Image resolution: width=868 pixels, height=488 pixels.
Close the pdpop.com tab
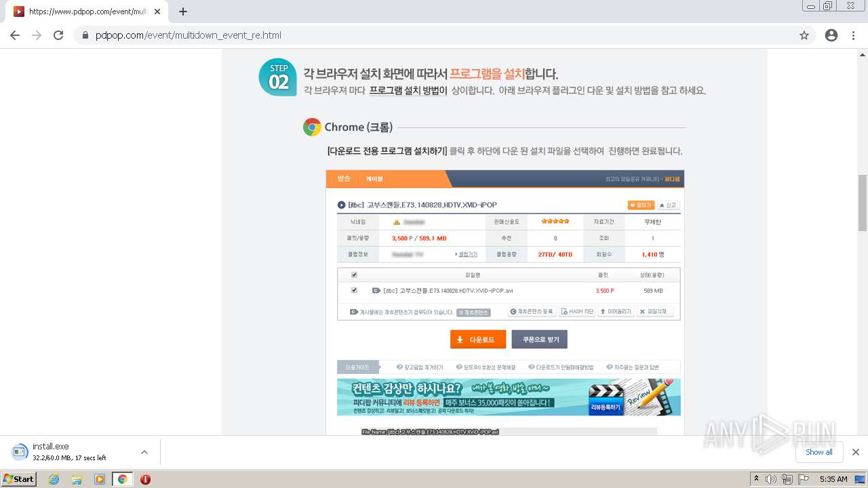click(157, 12)
